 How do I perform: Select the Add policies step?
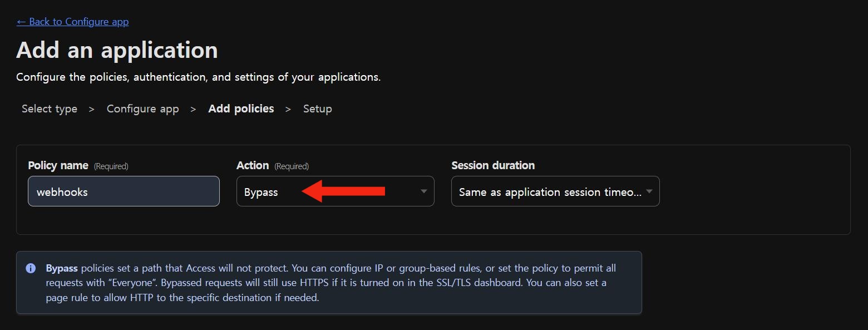pyautogui.click(x=241, y=109)
